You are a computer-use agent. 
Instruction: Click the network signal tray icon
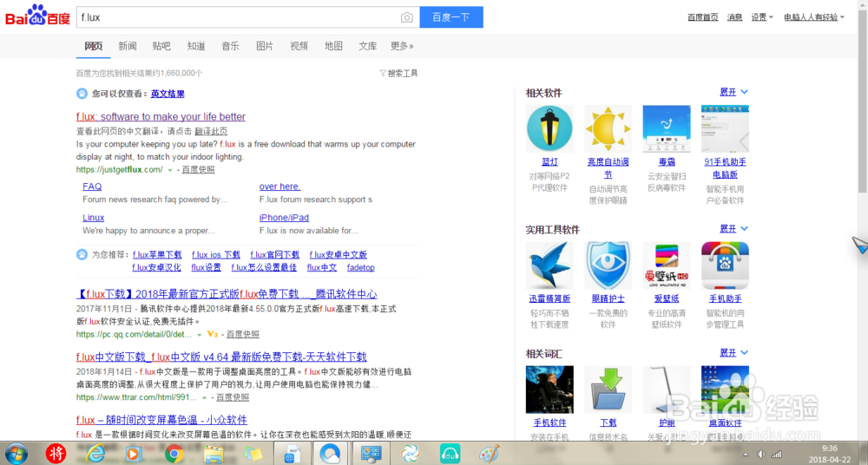pos(776,454)
